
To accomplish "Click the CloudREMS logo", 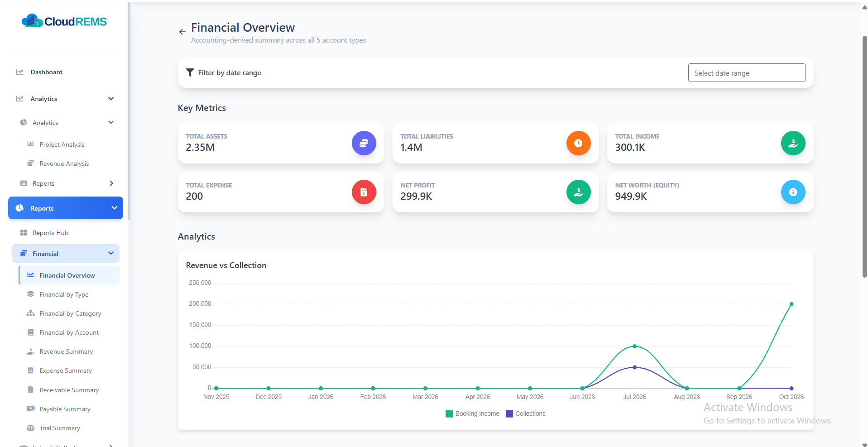I will 64,21.
